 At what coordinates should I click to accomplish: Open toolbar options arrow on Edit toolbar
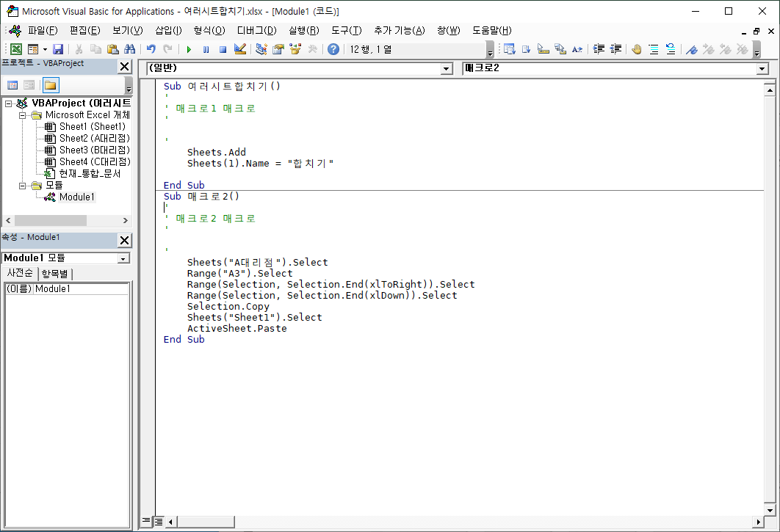(x=756, y=51)
